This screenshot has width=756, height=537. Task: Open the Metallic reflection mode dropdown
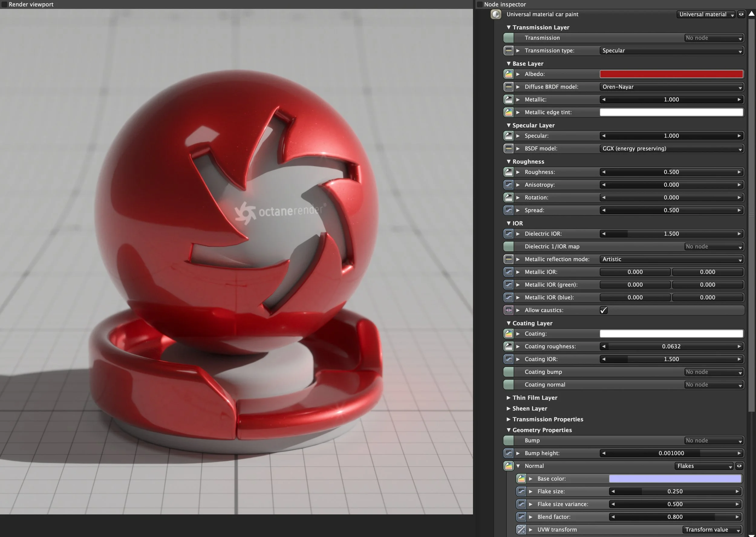[x=671, y=259]
